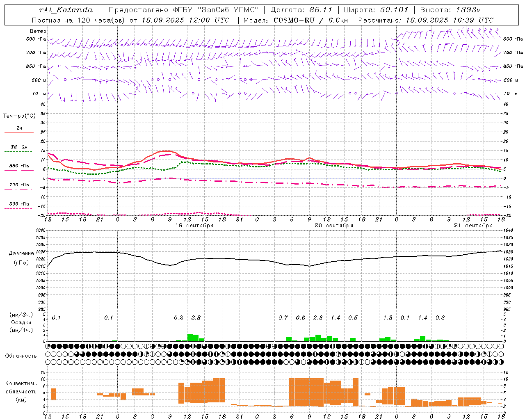This screenshot has height=420, width=525.
Task: Click the 19 сентября date label
Action: point(194,226)
